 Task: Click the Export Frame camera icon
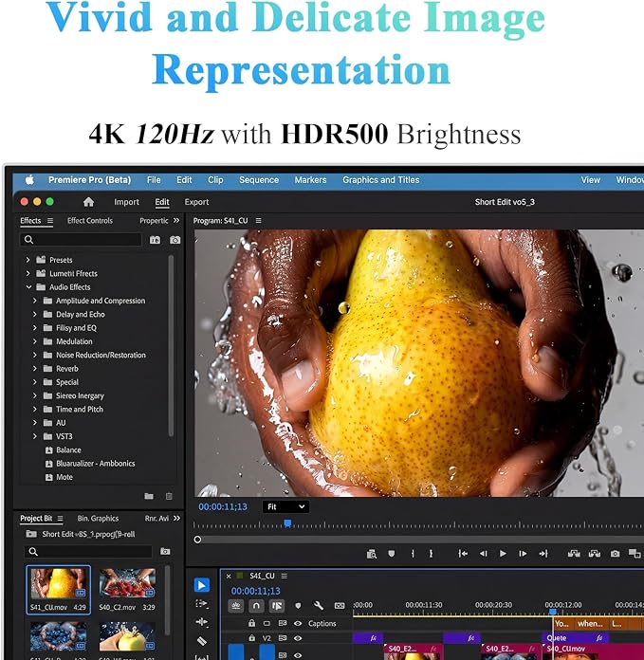point(615,554)
